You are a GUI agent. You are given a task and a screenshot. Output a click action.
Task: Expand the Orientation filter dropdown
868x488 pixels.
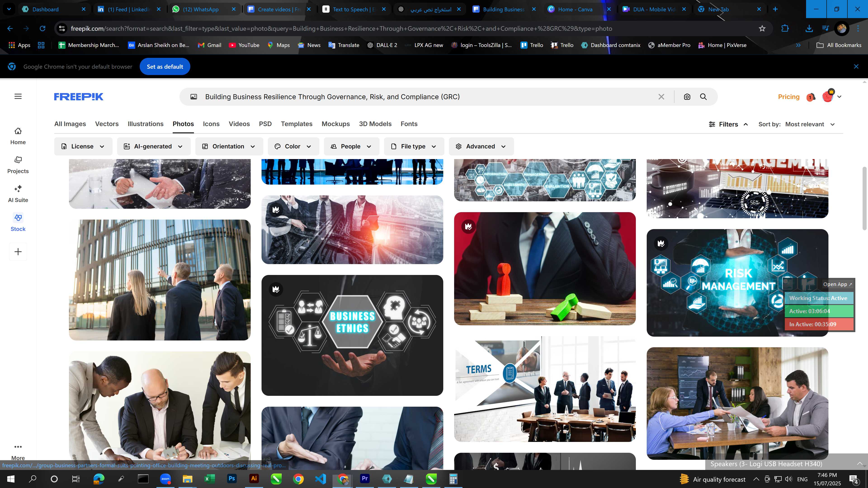point(229,146)
